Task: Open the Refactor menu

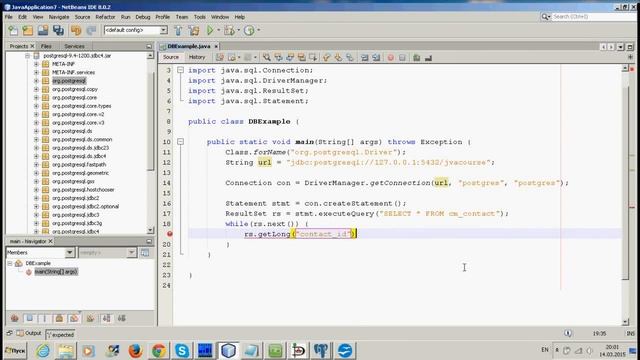Action: 105,17
